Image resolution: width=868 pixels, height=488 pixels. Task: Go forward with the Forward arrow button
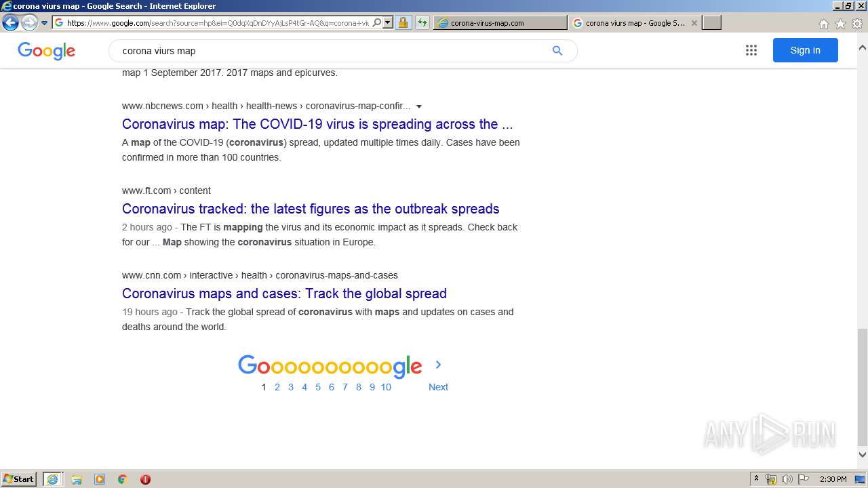pyautogui.click(x=29, y=22)
